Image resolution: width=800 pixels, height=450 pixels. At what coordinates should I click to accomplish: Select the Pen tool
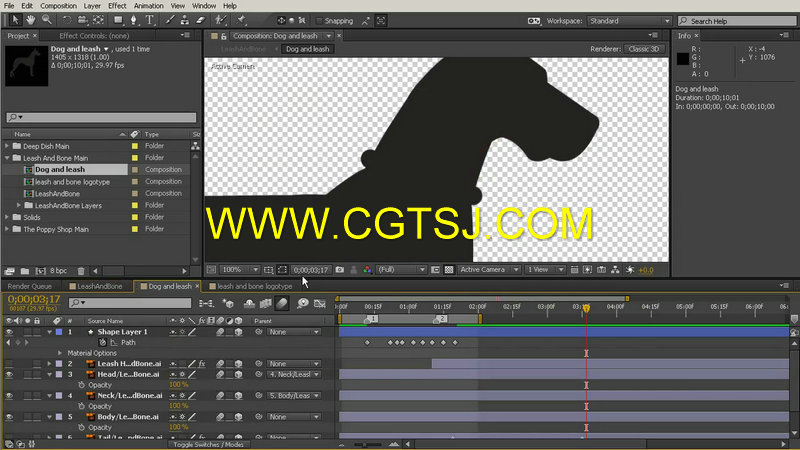134,20
